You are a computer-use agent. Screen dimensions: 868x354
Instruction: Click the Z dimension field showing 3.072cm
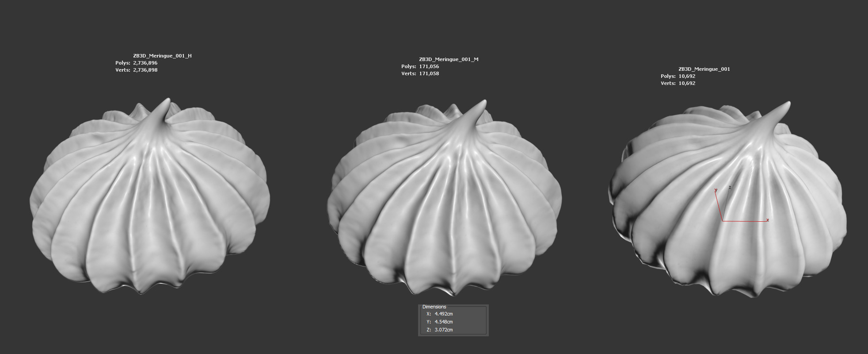click(x=444, y=330)
